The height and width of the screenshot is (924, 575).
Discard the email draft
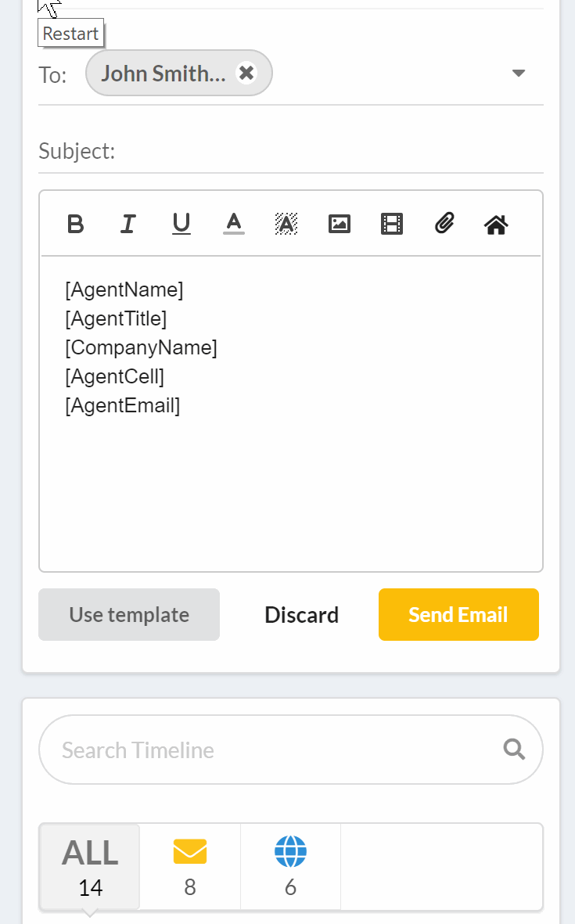(301, 615)
